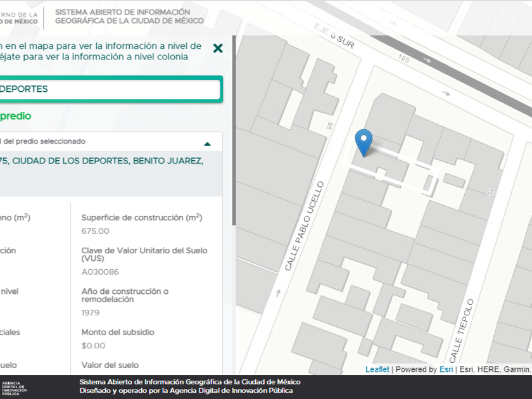Click the Agencia Digital de Innovación Pública logo
Image resolution: width=532 pixels, height=399 pixels.
[14, 388]
